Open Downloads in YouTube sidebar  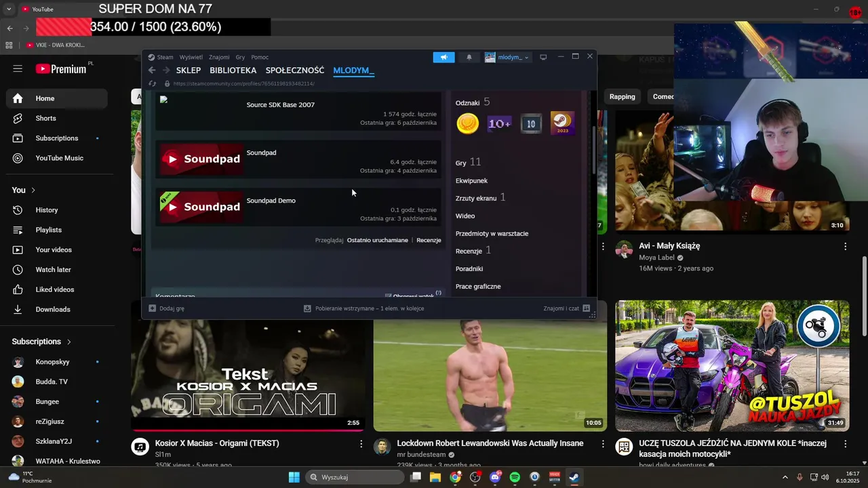pos(57,309)
